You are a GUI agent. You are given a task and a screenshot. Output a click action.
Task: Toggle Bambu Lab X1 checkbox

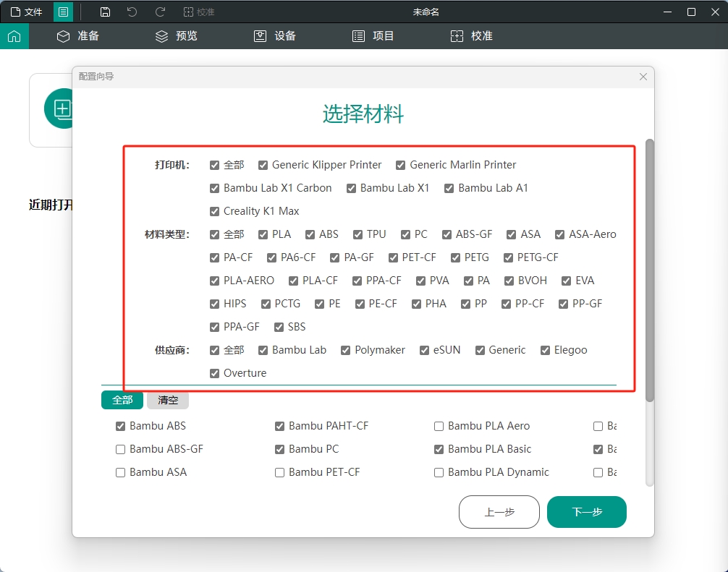tap(351, 188)
